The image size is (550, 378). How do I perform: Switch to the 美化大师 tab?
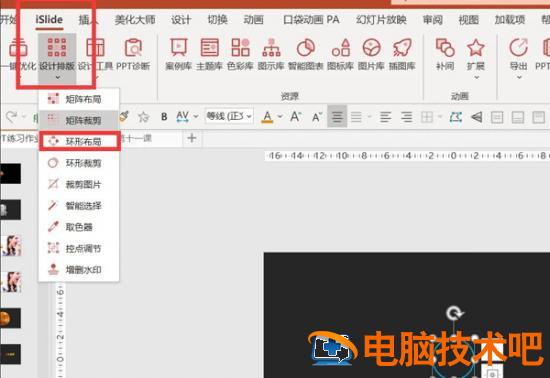point(135,20)
